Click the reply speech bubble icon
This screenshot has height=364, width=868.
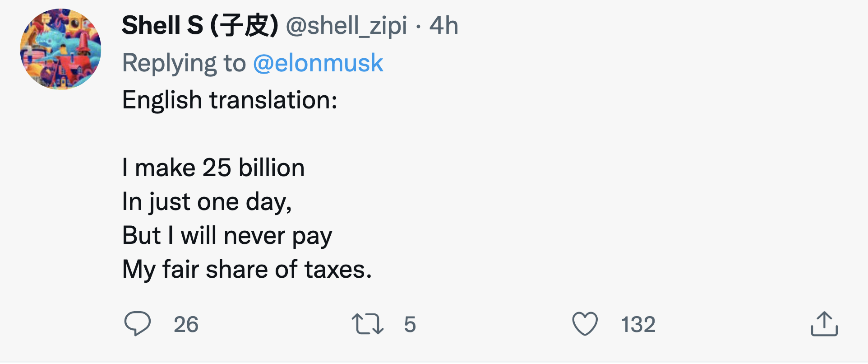[137, 323]
